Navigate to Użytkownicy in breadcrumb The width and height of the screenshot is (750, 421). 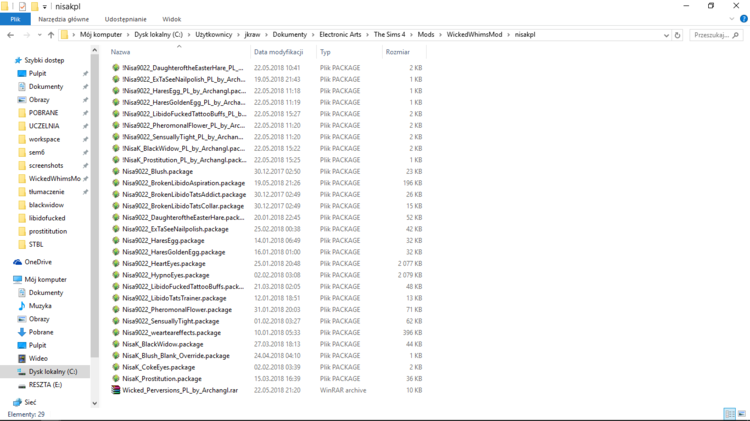tap(213, 34)
